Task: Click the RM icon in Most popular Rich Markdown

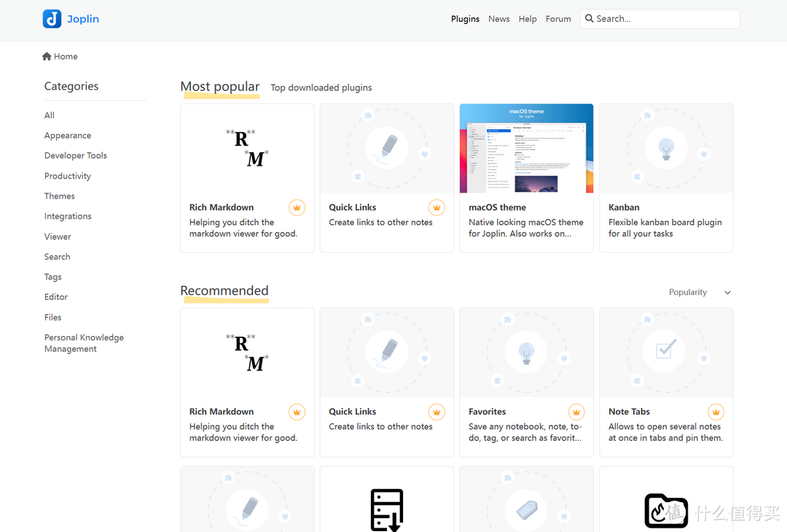Action: (247, 148)
